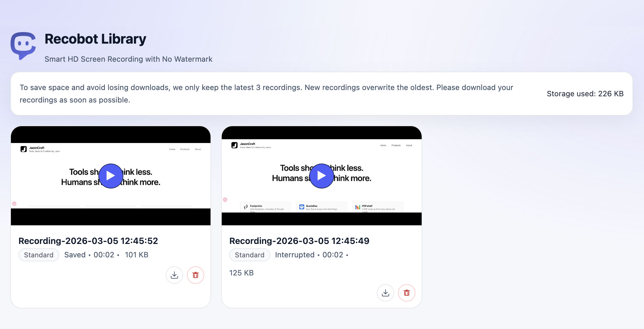
Task: Click the Standard badge on the saved recording
Action: point(39,255)
